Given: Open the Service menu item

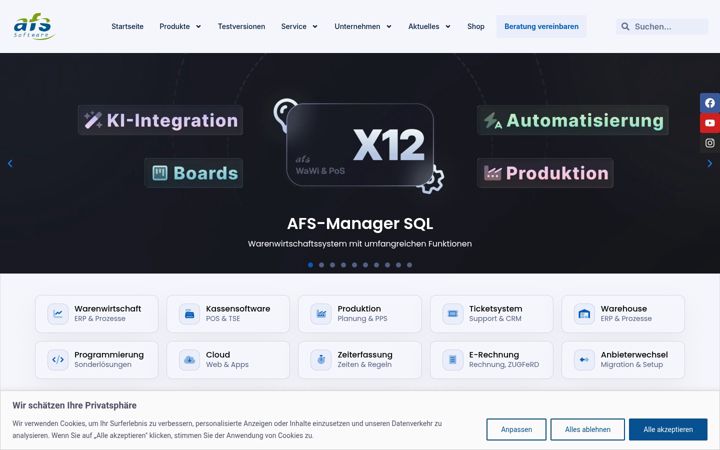Looking at the screenshot, I should tap(294, 27).
